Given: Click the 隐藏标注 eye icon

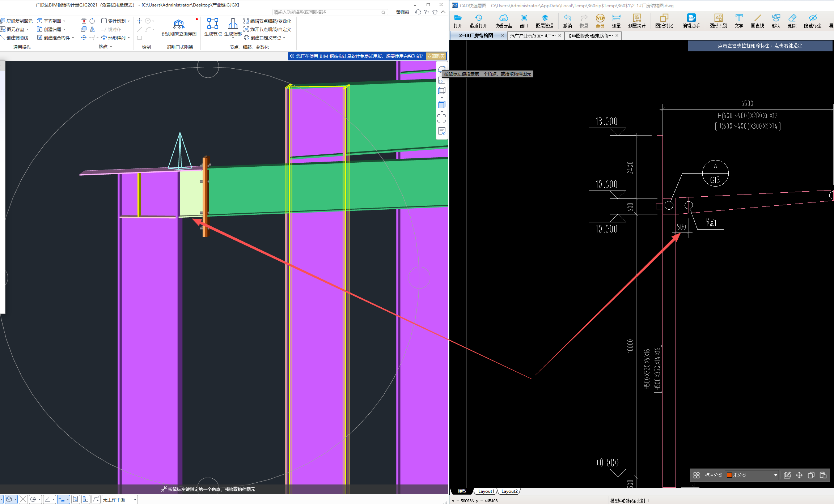Looking at the screenshot, I should 812,18.
